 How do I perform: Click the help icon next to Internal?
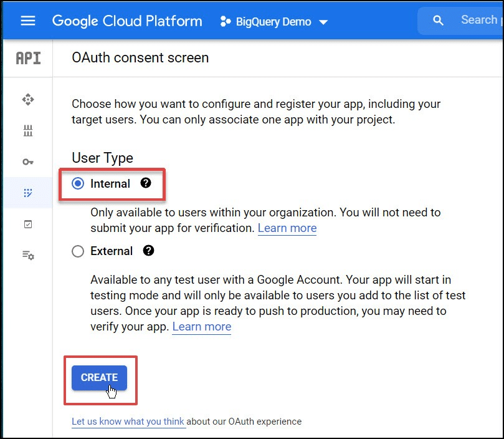click(146, 183)
